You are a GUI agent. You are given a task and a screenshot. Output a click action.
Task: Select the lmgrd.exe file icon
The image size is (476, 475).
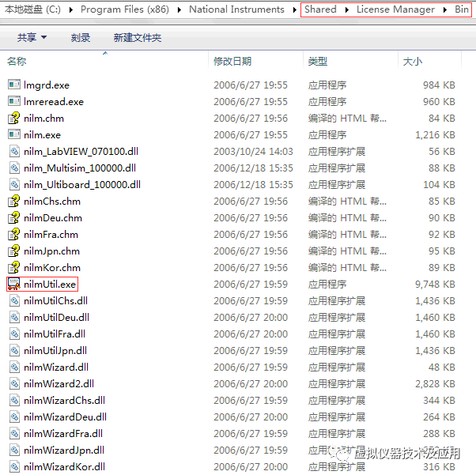coord(14,85)
